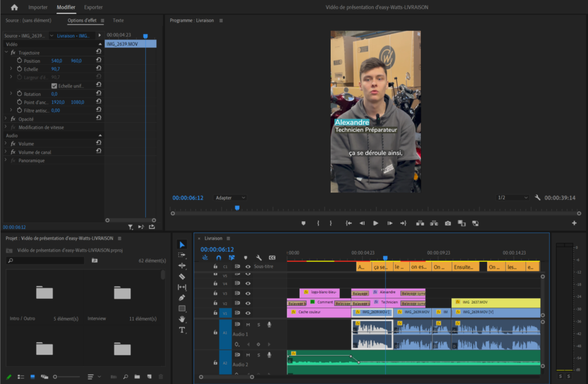This screenshot has width=588, height=384.
Task: Toggle timeline snapping magnet
Action: (x=219, y=258)
